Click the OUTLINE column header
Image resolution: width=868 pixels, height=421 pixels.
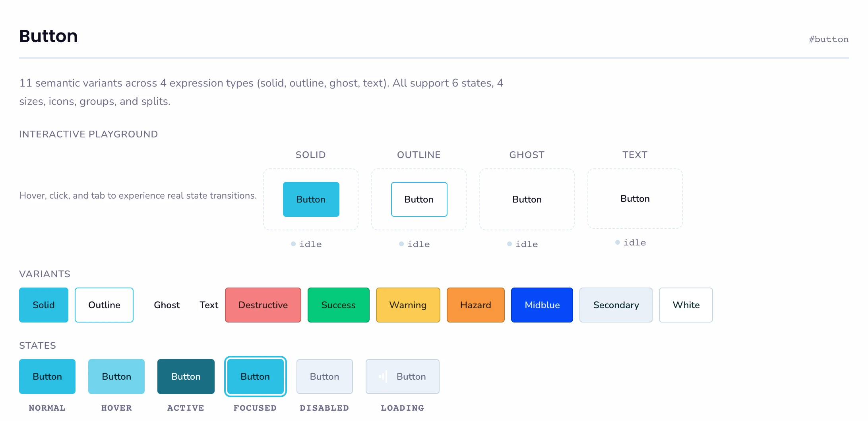click(419, 155)
